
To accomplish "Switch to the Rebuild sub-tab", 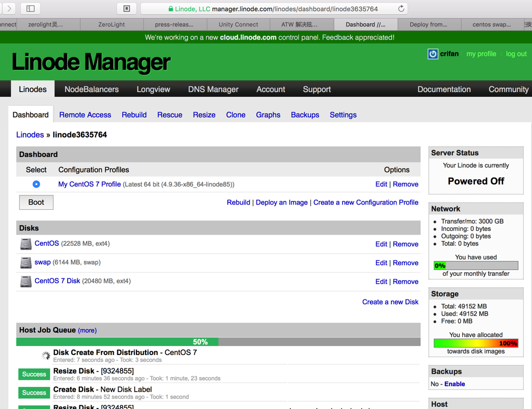I will point(134,115).
